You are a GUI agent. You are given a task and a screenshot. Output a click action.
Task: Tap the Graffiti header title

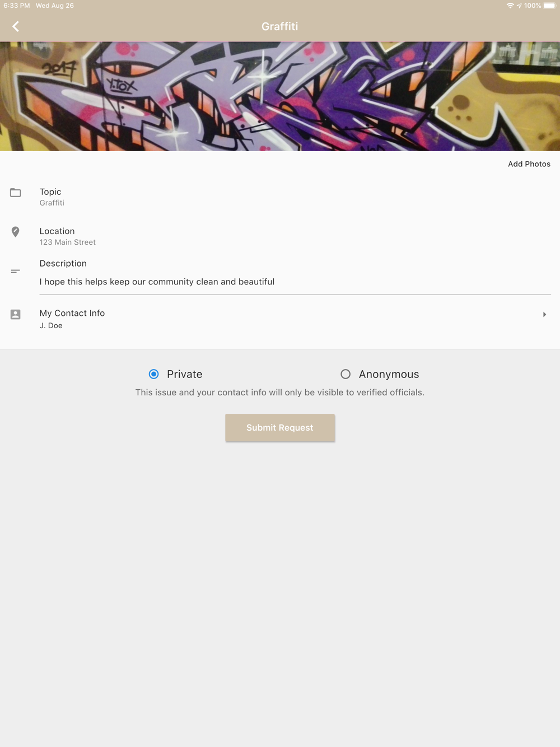click(x=279, y=26)
